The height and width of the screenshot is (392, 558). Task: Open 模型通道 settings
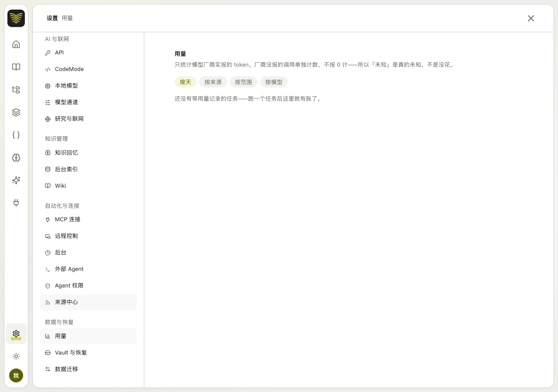coord(88,102)
